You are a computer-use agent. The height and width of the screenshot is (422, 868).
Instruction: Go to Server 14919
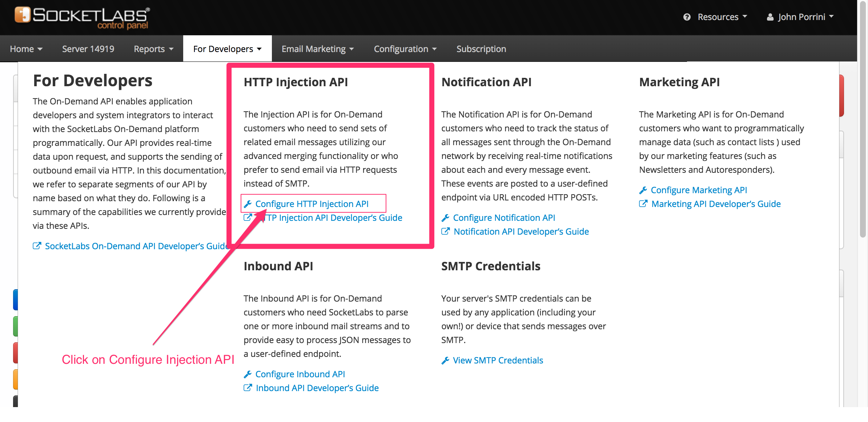pyautogui.click(x=88, y=49)
